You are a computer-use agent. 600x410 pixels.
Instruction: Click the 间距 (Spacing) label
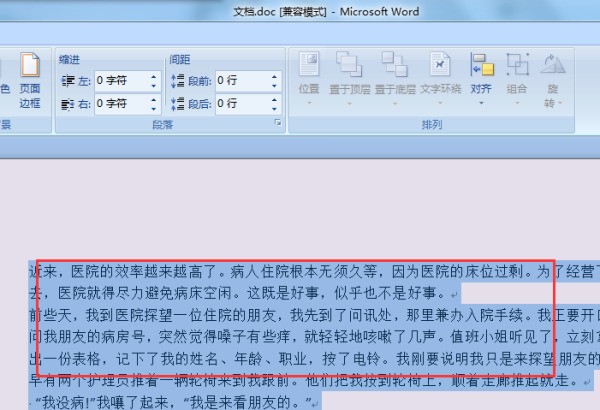[179, 59]
